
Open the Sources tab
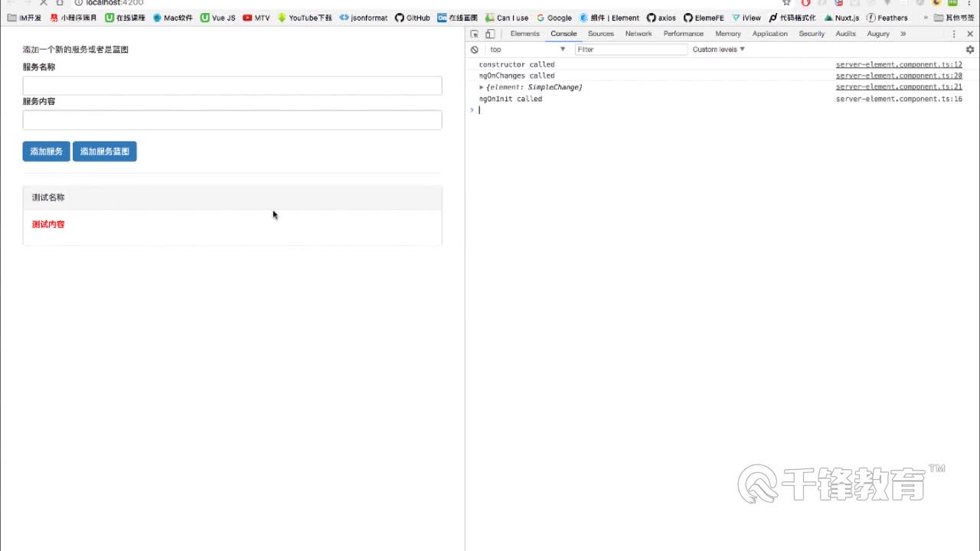(601, 34)
